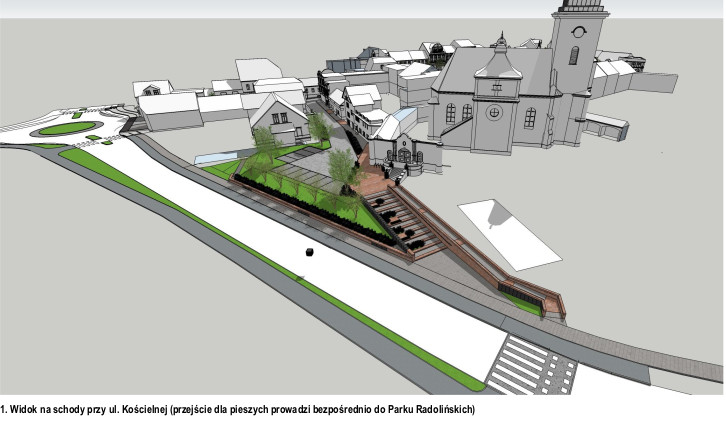This screenshot has height=424, width=726.
Task: Click the church tower clock face
Action: [577, 32]
